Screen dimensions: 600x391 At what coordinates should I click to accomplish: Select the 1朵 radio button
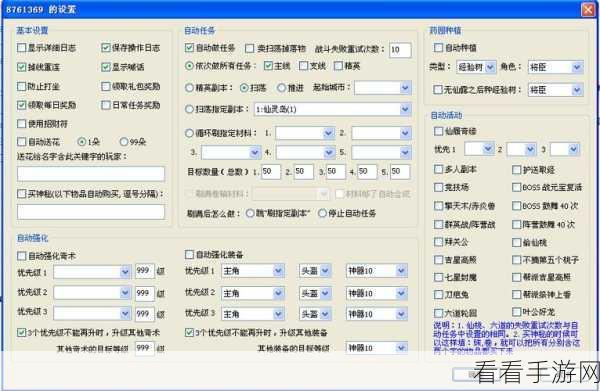click(82, 142)
